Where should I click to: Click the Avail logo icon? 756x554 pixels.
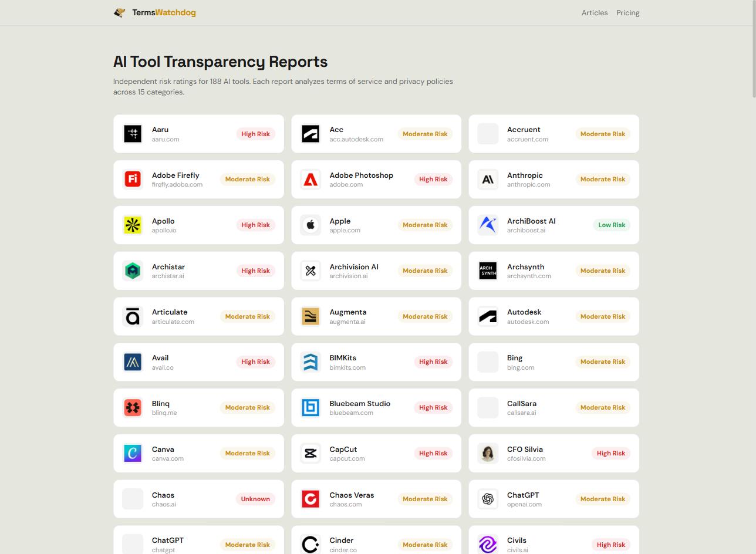coord(133,362)
